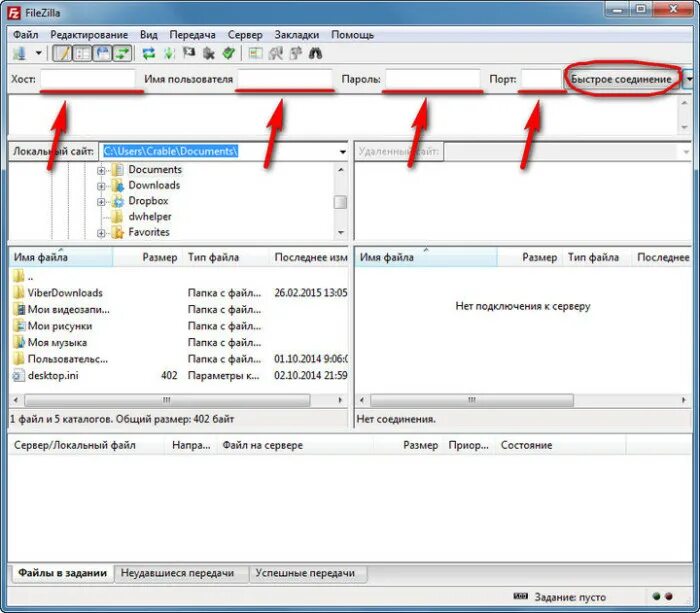Sort remote list by Тип файла column

596,257
